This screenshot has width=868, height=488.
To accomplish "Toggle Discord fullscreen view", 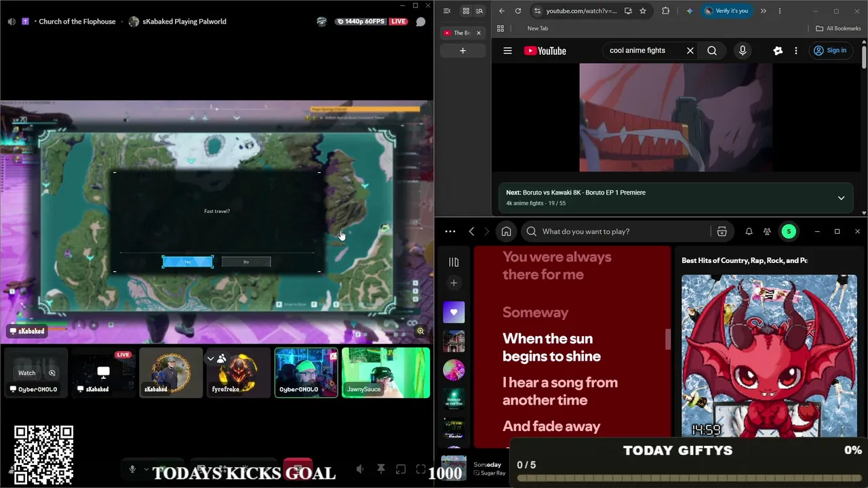I will pyautogui.click(x=421, y=469).
